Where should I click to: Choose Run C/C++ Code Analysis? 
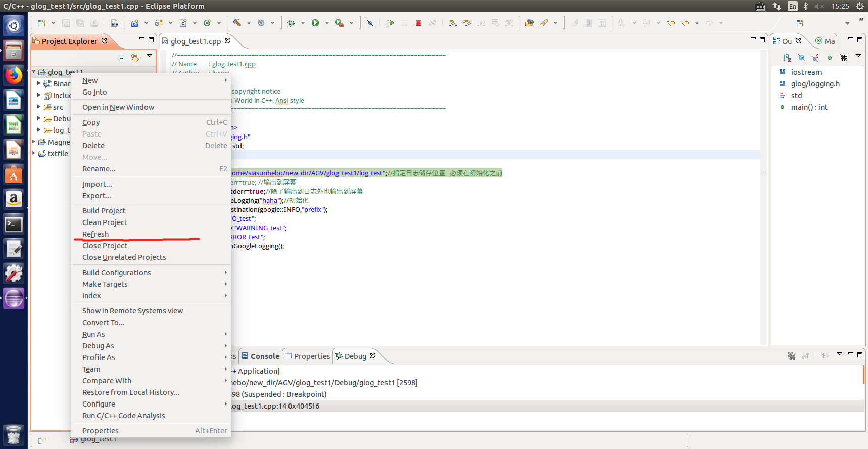pos(151,416)
